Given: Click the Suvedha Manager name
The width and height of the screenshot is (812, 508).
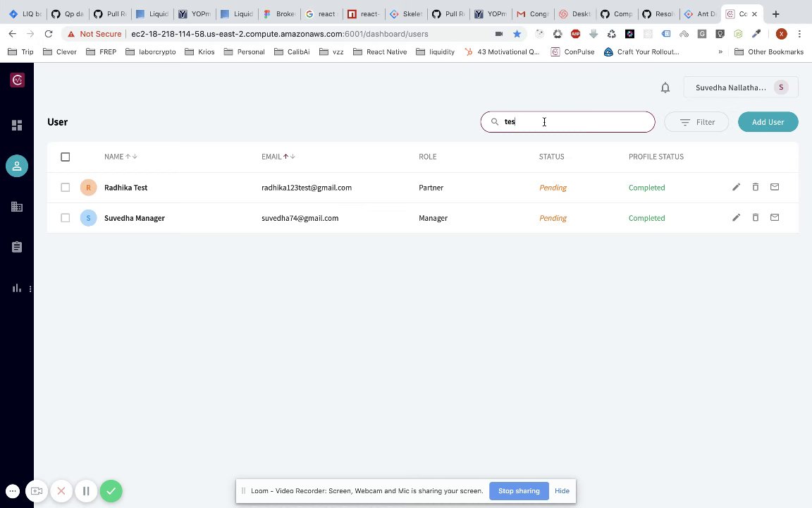Looking at the screenshot, I should pos(135,218).
